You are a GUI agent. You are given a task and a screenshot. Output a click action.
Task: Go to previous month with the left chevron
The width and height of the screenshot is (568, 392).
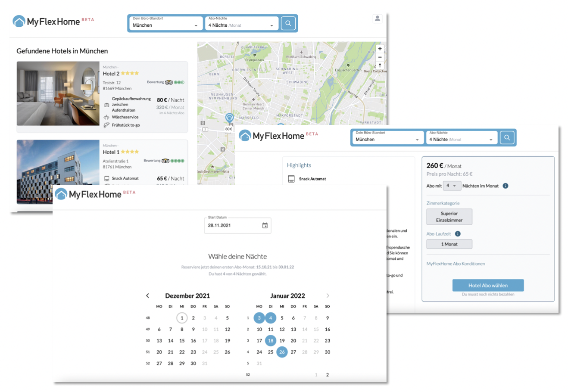[147, 296]
